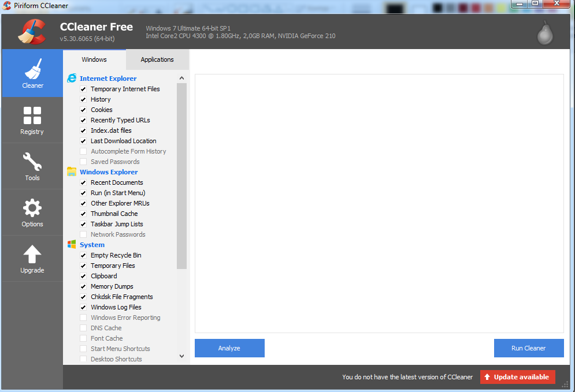The image size is (575, 392).
Task: Toggle Temporary Files checkbox
Action: pyautogui.click(x=83, y=266)
